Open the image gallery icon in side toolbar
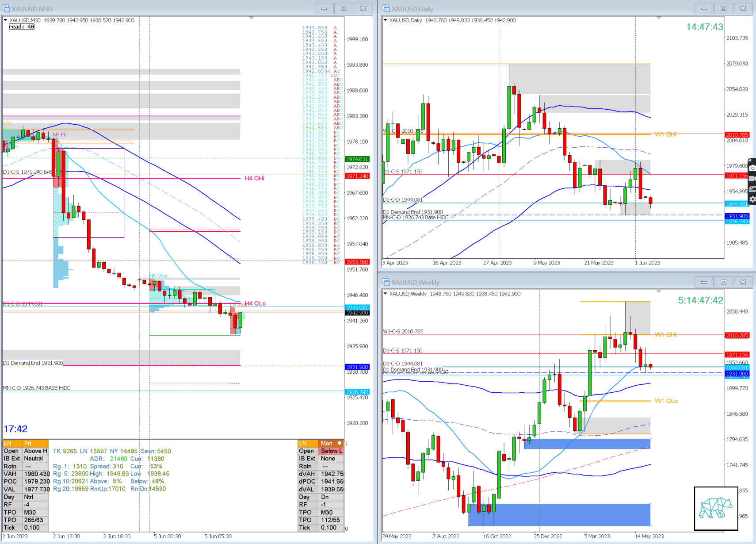The image size is (756, 544). [x=752, y=189]
